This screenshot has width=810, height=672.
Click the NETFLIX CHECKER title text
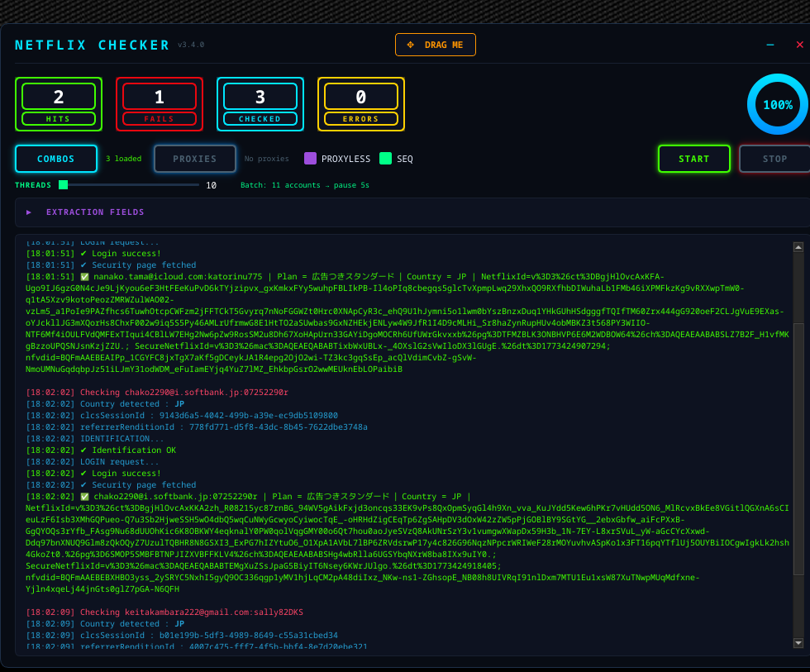coord(92,45)
